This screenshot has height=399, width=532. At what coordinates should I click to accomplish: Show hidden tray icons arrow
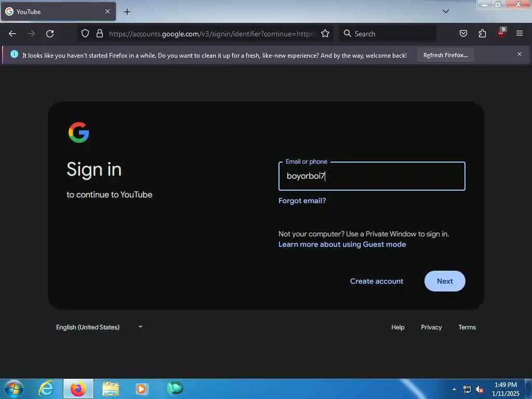454,389
